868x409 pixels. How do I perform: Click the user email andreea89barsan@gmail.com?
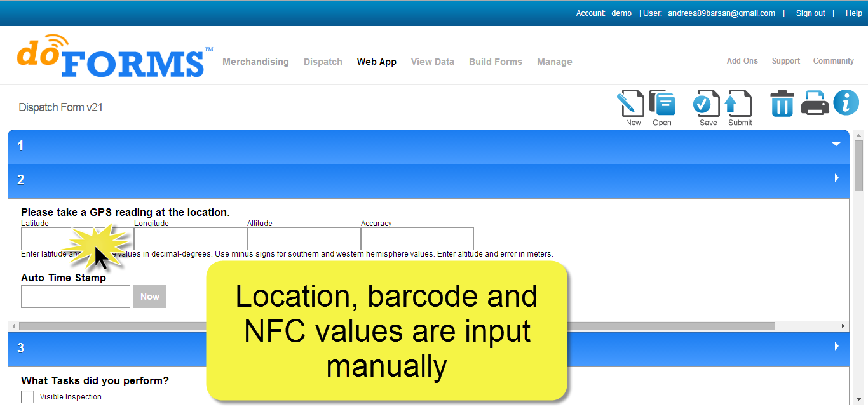point(721,13)
